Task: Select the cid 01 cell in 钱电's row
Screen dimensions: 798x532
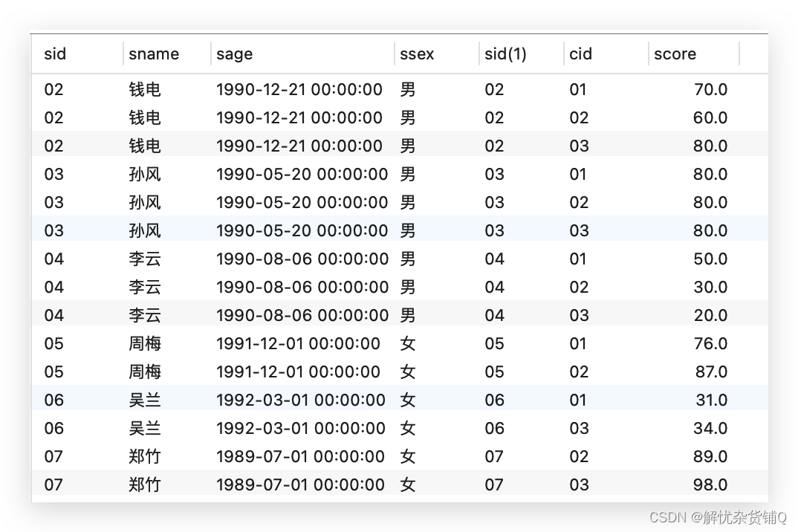Action: tap(577, 90)
